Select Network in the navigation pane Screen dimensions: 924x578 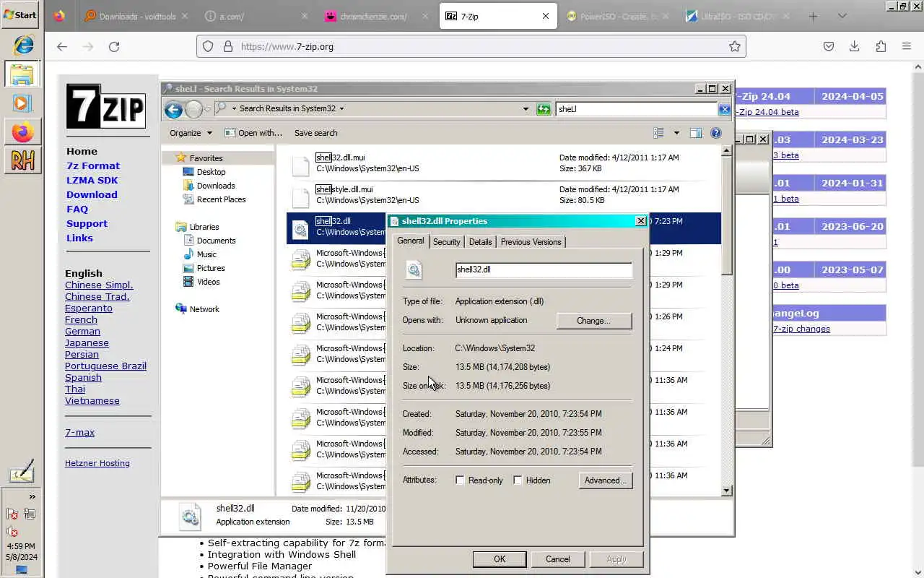click(x=204, y=309)
